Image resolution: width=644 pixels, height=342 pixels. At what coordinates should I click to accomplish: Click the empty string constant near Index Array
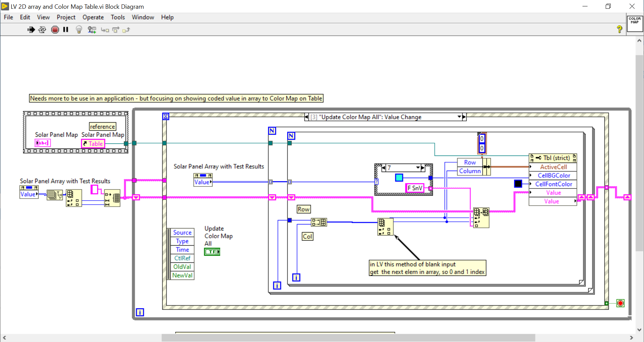pos(94,189)
